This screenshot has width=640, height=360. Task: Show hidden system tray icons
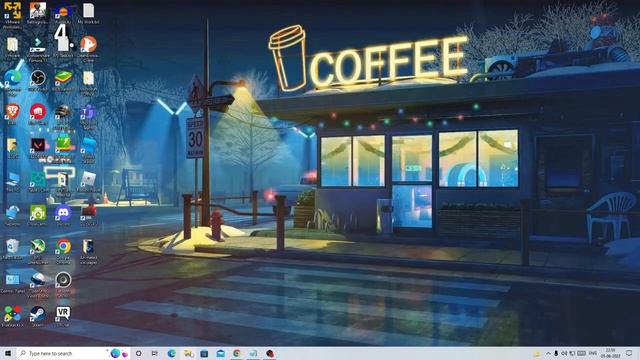[548, 353]
